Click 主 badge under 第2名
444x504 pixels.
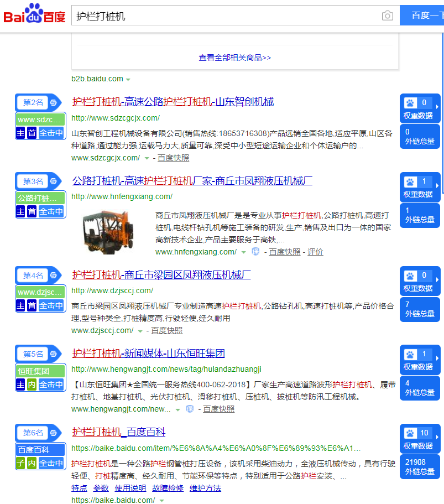[x=20, y=133]
